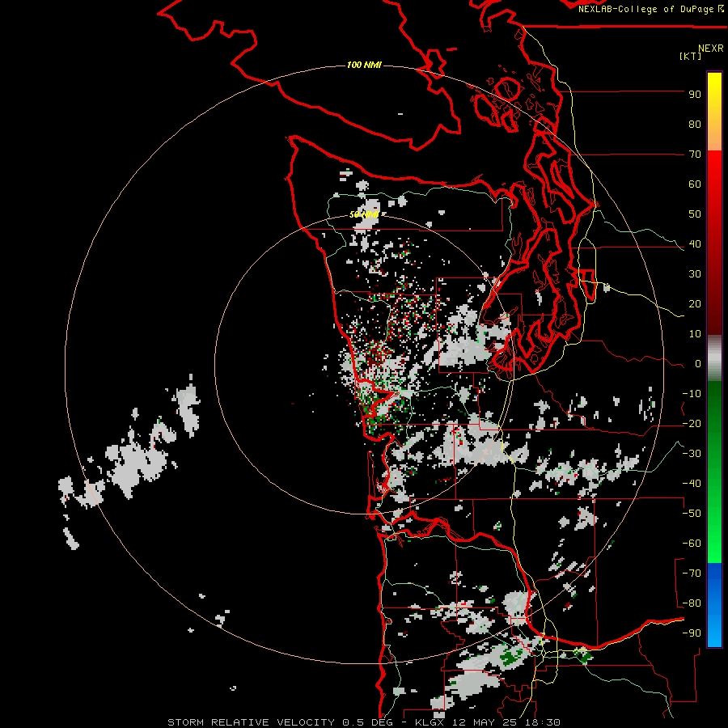Image resolution: width=728 pixels, height=728 pixels.
Task: Pick the -20 label on velocity scale
Action: click(692, 424)
